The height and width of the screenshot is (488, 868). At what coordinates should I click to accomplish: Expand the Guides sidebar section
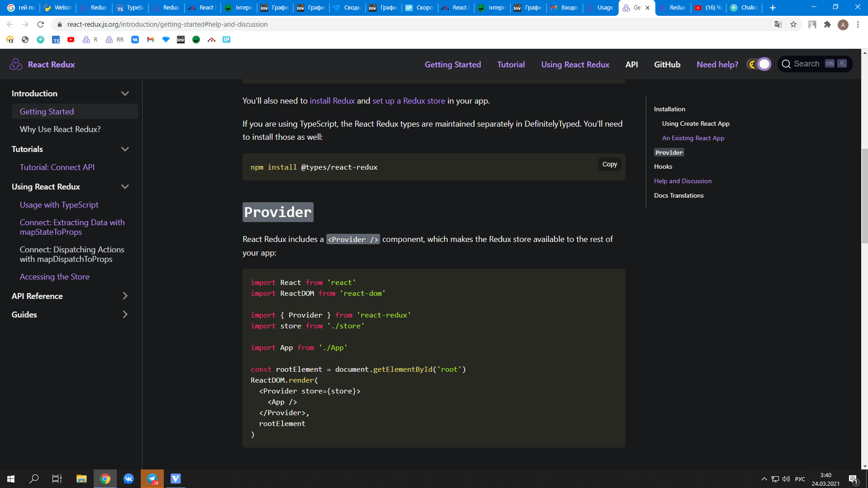[125, 314]
